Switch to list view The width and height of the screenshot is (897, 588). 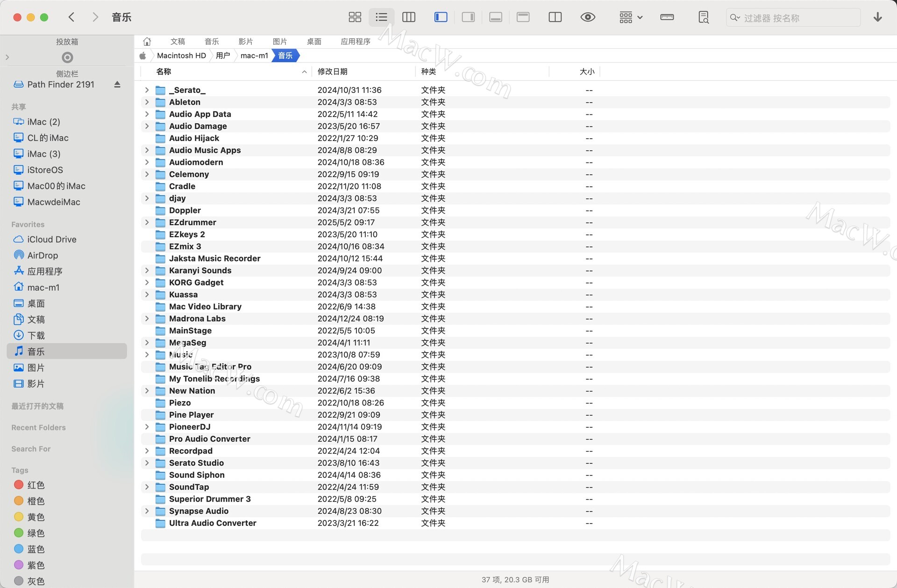click(381, 17)
